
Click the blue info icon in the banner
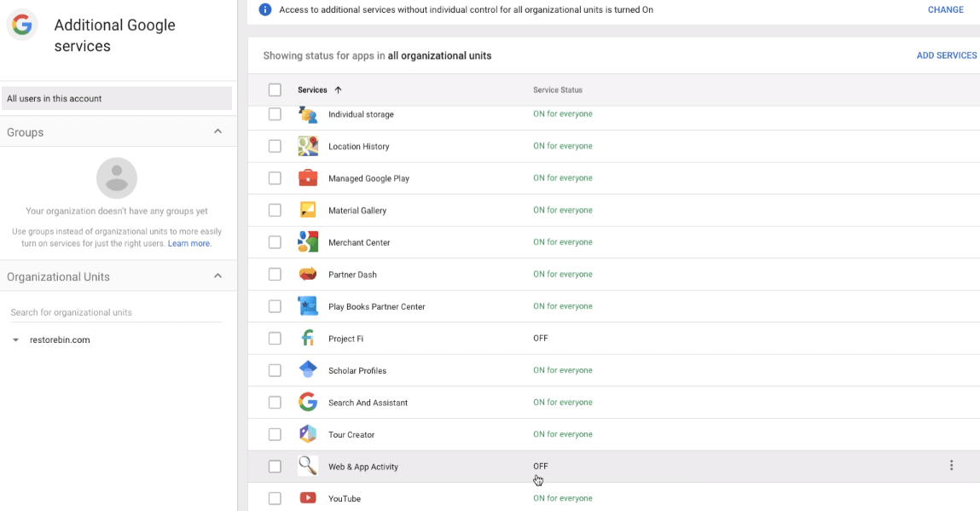[265, 9]
